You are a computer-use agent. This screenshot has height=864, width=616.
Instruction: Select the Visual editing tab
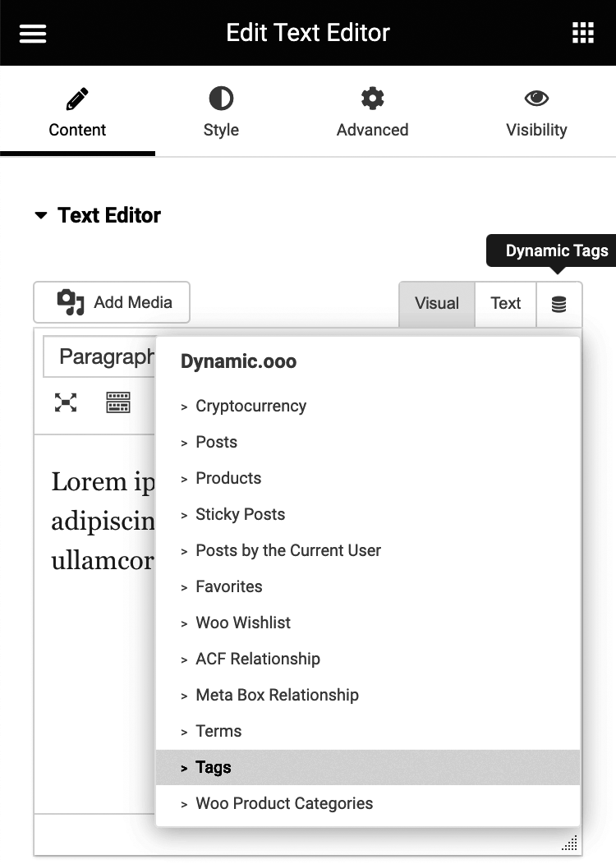click(436, 303)
